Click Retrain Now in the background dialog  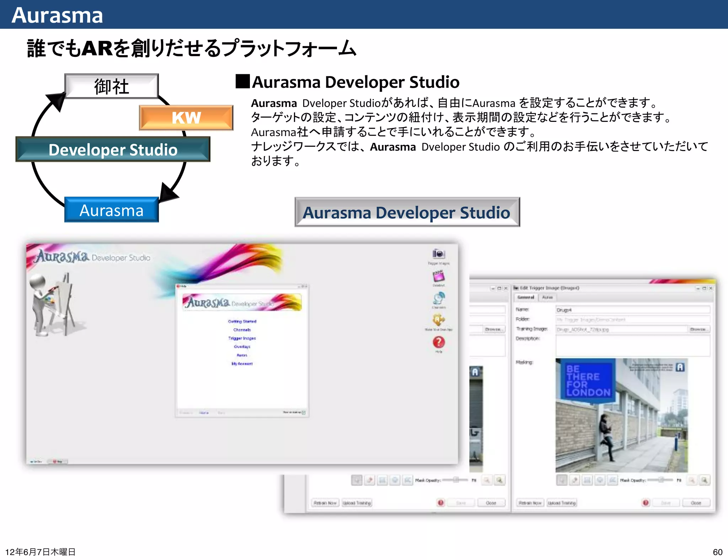pyautogui.click(x=325, y=503)
